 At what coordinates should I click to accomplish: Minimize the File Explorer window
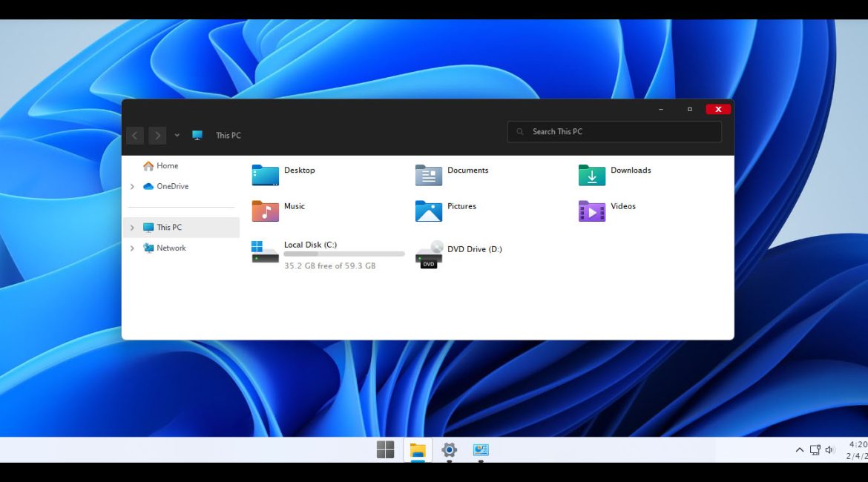661,109
